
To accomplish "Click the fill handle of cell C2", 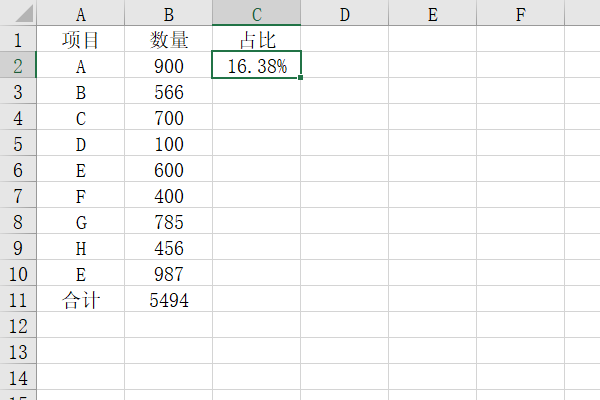I will pyautogui.click(x=300, y=78).
